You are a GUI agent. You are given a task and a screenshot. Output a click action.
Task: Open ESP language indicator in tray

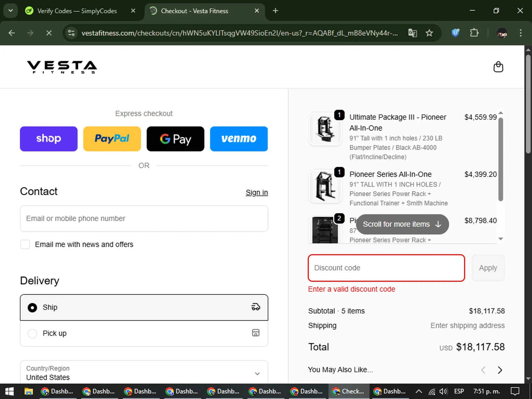[x=459, y=391]
